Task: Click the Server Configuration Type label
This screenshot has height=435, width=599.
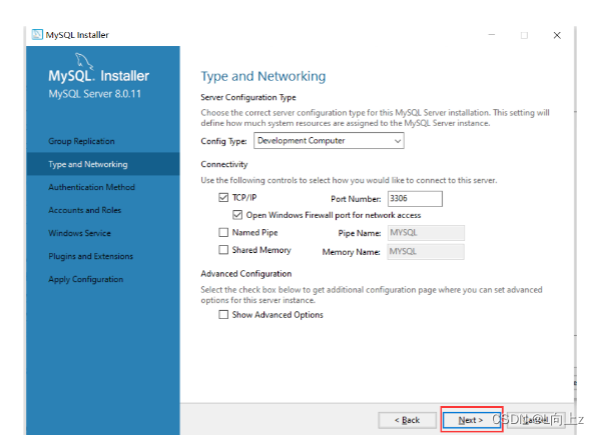Action: pos(248,97)
